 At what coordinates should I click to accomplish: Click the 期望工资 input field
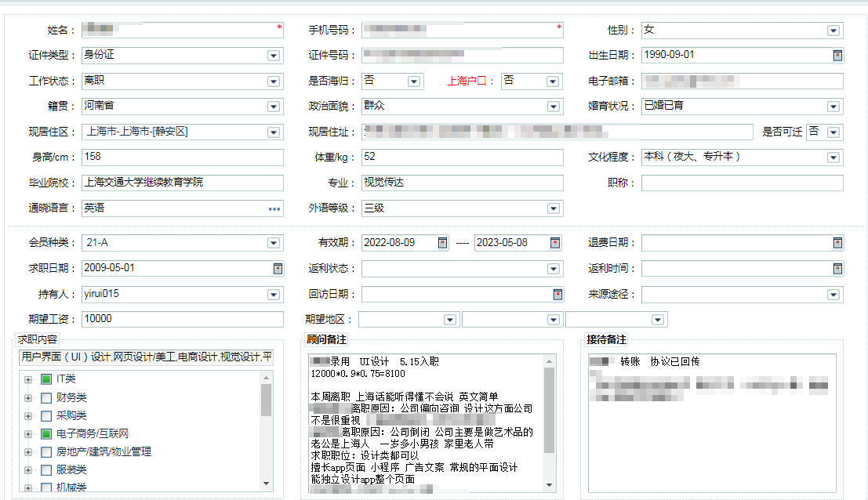click(183, 319)
